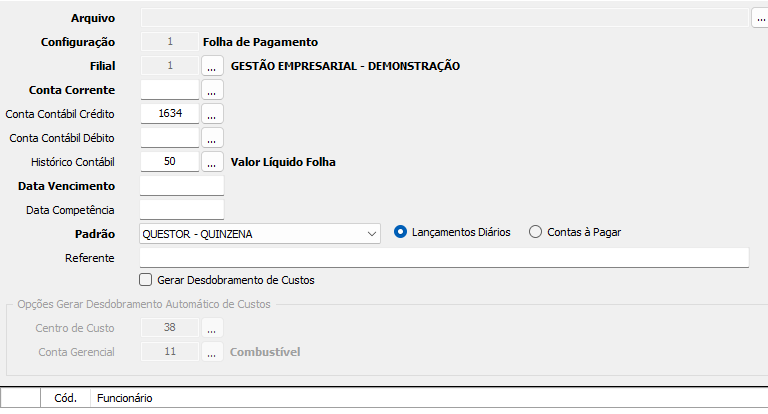Image resolution: width=768 pixels, height=414 pixels.
Task: Click the Conta Contábil Crédito field with 1634
Action: pyautogui.click(x=169, y=114)
